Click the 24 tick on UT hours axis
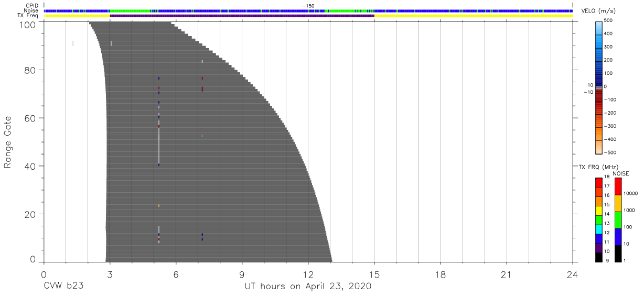The width and height of the screenshot is (644, 297). [572, 274]
